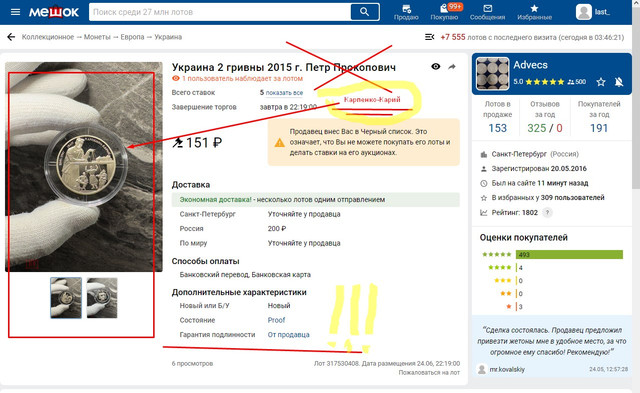This screenshot has height=393, width=640.
Task: Open the user profile avatar
Action: coord(584,12)
